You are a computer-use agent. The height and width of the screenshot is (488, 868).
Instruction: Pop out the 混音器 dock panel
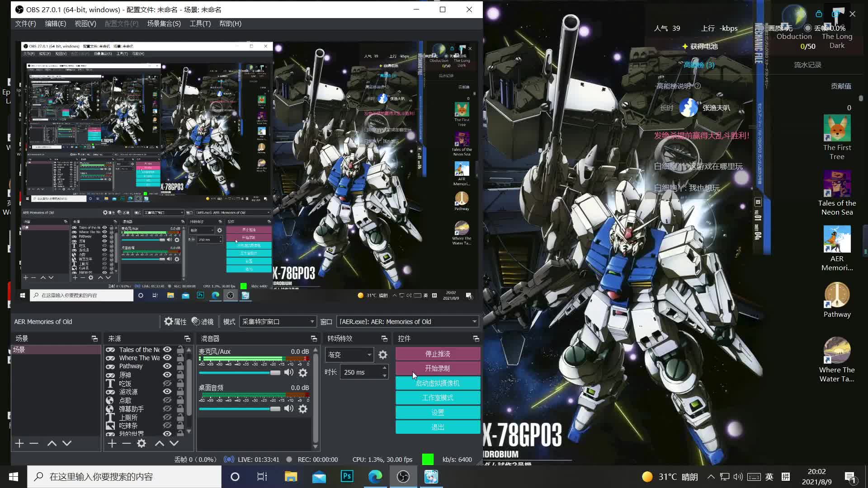tap(314, 338)
